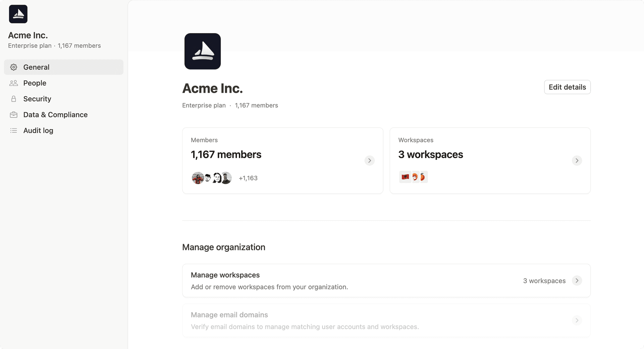Click the General gear icon in sidebar

(x=13, y=67)
